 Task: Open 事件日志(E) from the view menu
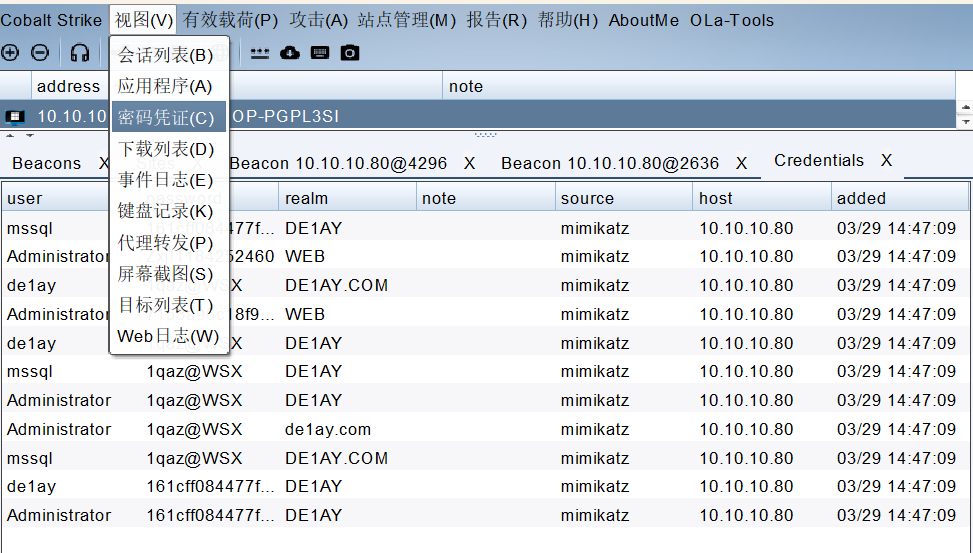coord(169,180)
